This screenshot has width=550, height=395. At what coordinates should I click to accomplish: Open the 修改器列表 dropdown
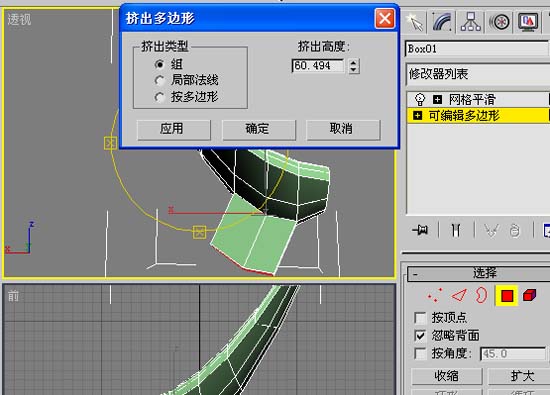478,74
